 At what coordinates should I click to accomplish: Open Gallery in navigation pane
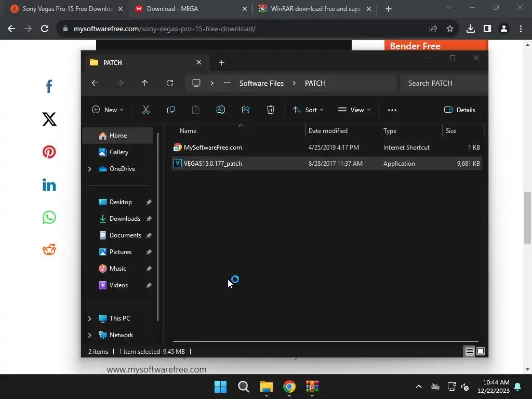(x=118, y=152)
